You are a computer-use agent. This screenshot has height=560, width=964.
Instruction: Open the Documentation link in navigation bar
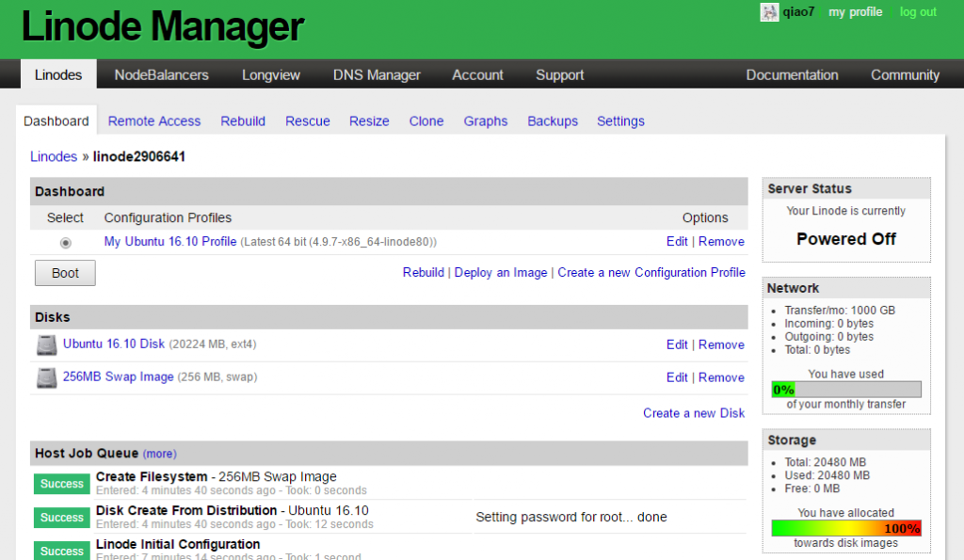tap(792, 75)
